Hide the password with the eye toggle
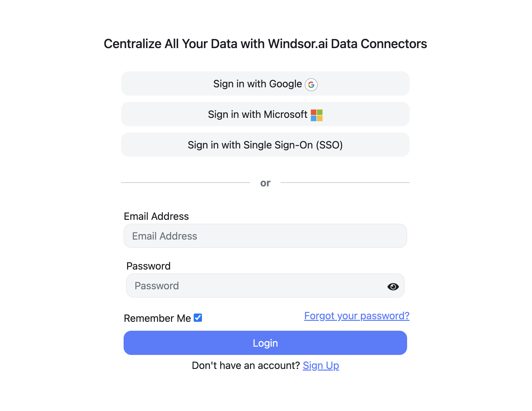 coord(393,286)
